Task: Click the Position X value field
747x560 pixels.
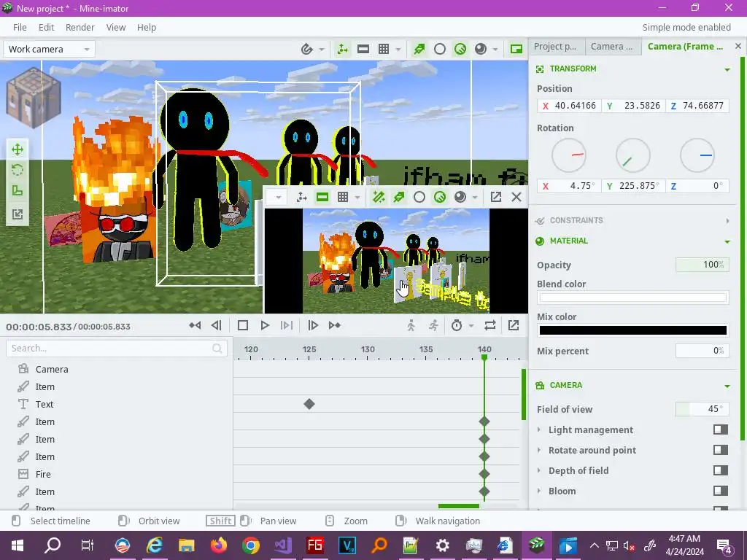Action: click(x=569, y=106)
